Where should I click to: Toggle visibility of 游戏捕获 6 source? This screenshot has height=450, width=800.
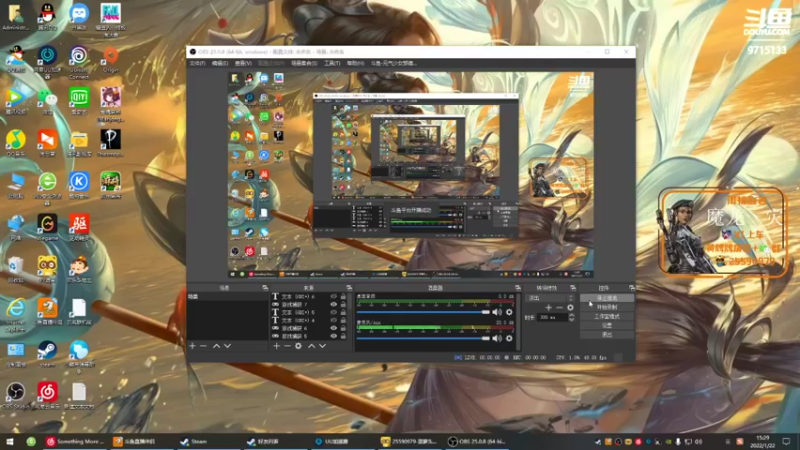click(x=334, y=328)
